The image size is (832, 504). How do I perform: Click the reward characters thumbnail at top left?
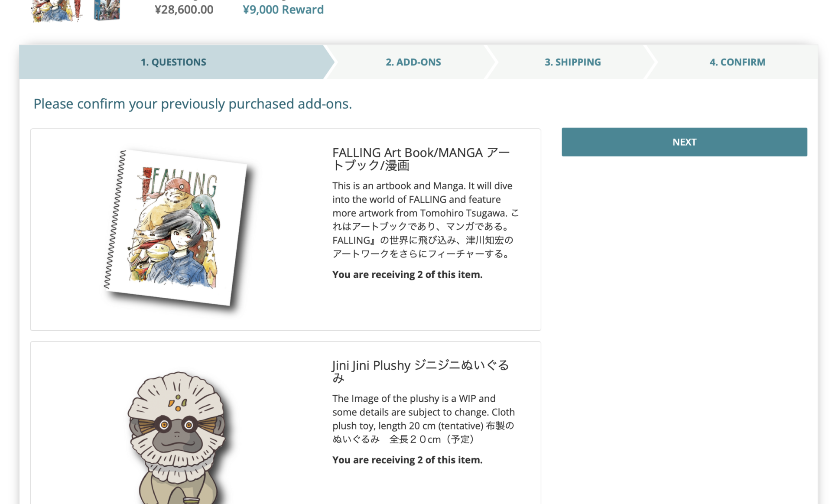[56, 10]
